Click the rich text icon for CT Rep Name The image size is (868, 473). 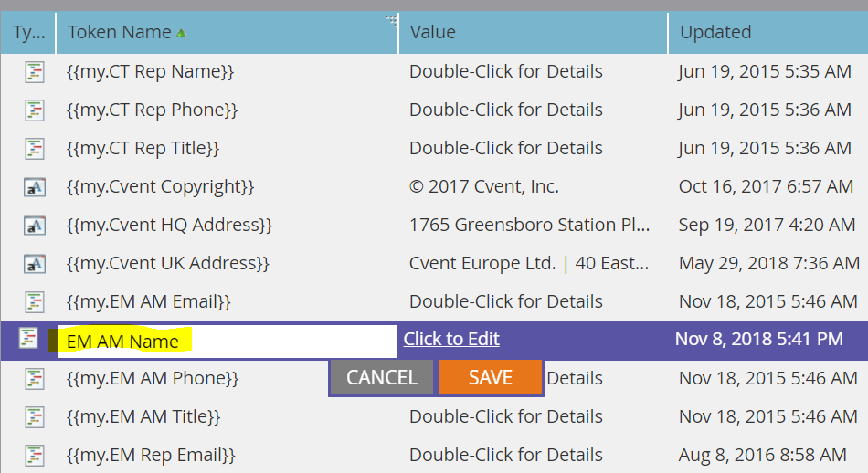[x=35, y=72]
